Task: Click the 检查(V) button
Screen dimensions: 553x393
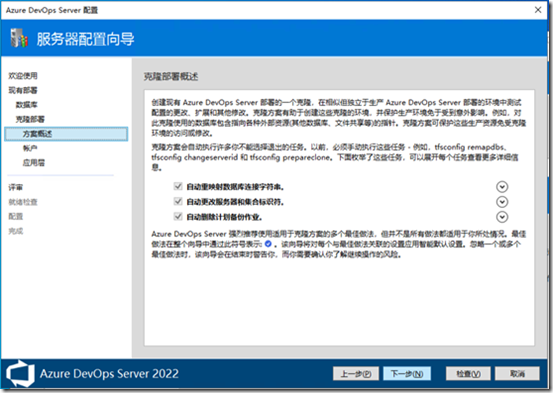Action: [468, 374]
